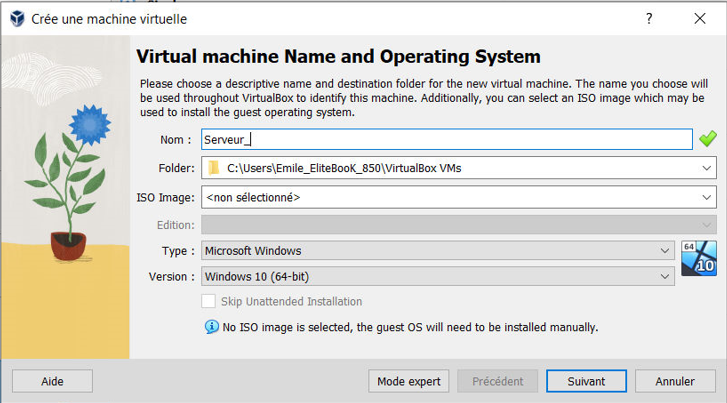
Task: Click the blue info icon near the ISO warning
Action: pyautogui.click(x=211, y=326)
